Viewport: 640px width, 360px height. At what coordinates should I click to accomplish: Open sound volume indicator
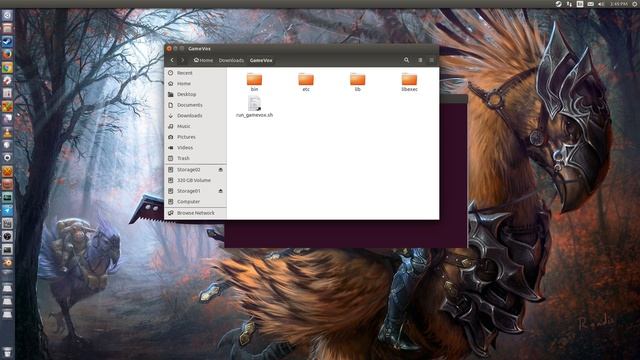(601, 4)
